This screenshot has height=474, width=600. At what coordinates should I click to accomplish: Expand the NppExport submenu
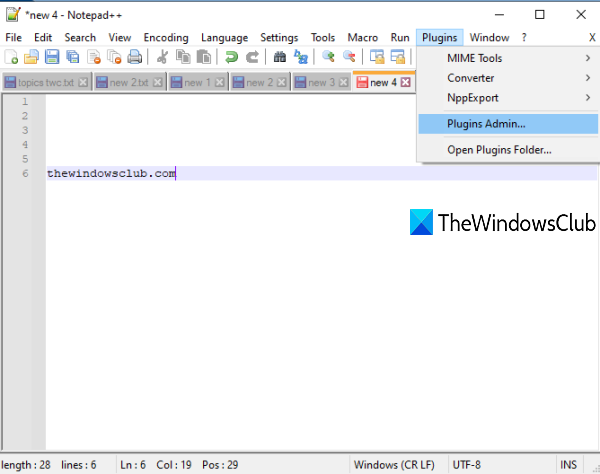point(508,98)
